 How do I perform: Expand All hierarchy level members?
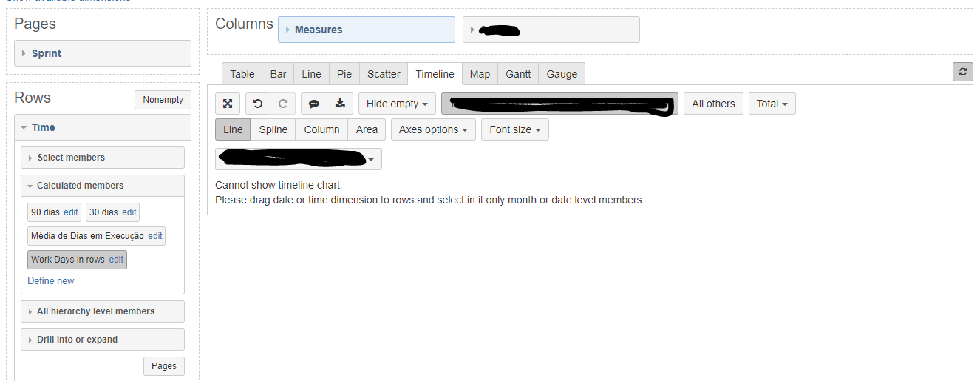[103, 311]
